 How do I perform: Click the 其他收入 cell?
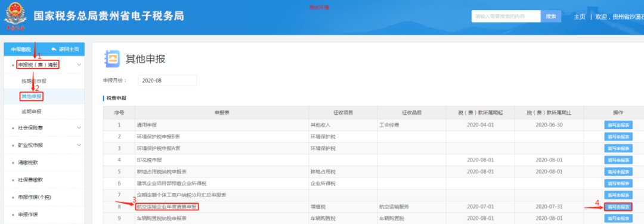[343, 125]
